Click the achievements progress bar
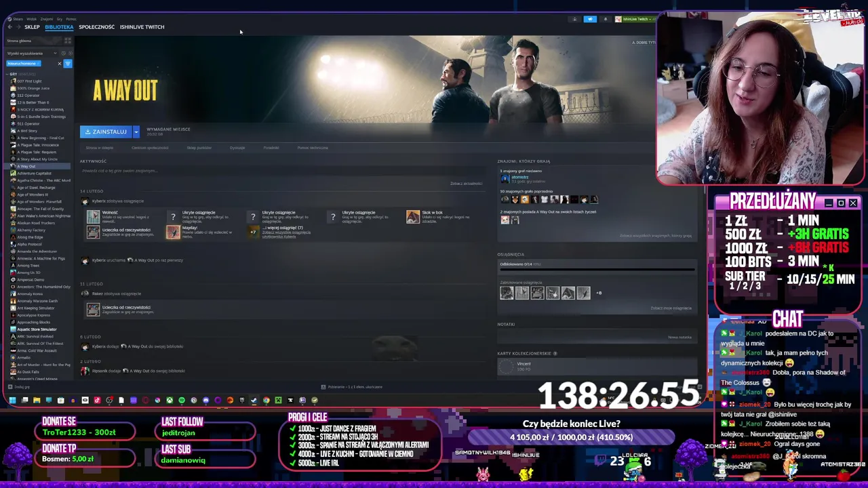 click(597, 270)
